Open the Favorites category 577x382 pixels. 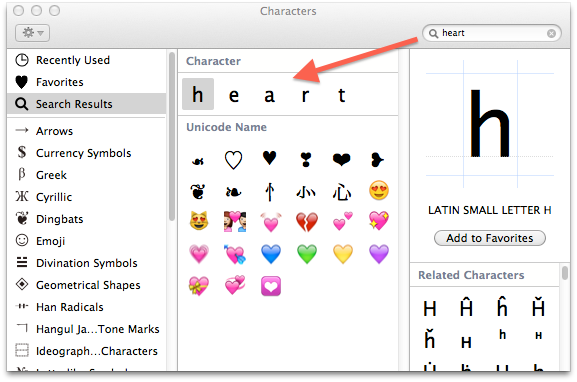point(87,82)
